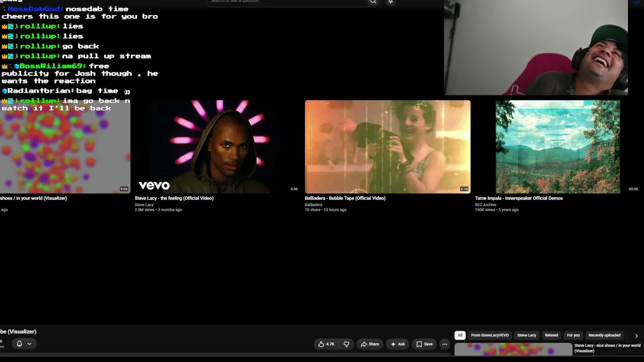Open the three-dot more actions menu
Image resolution: width=644 pixels, height=362 pixels.
[445, 344]
